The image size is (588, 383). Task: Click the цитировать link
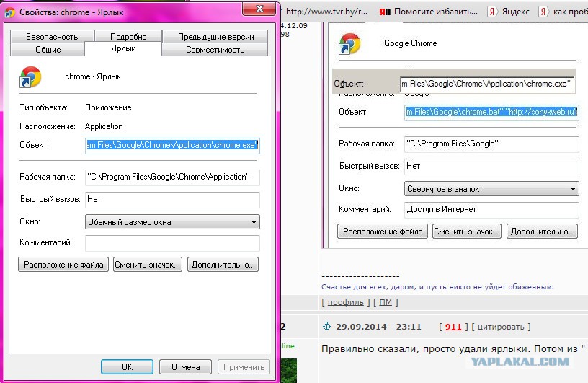(x=501, y=327)
